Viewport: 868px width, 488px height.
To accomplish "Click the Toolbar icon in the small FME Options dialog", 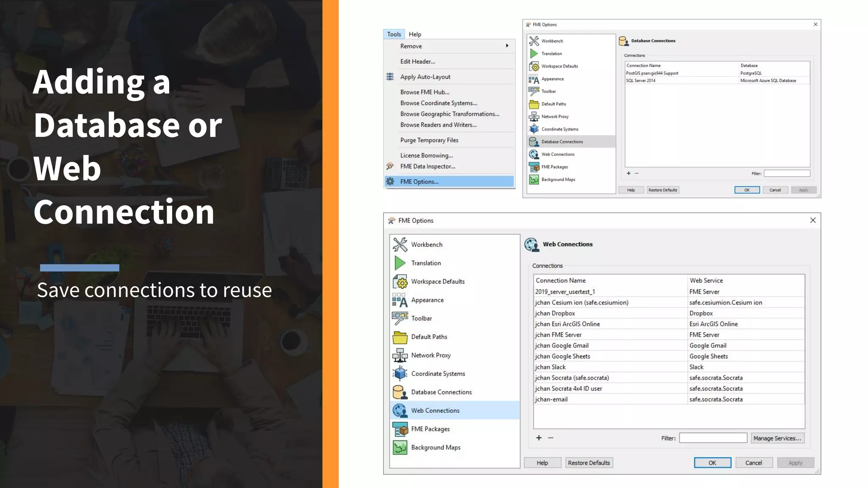I will click(534, 91).
